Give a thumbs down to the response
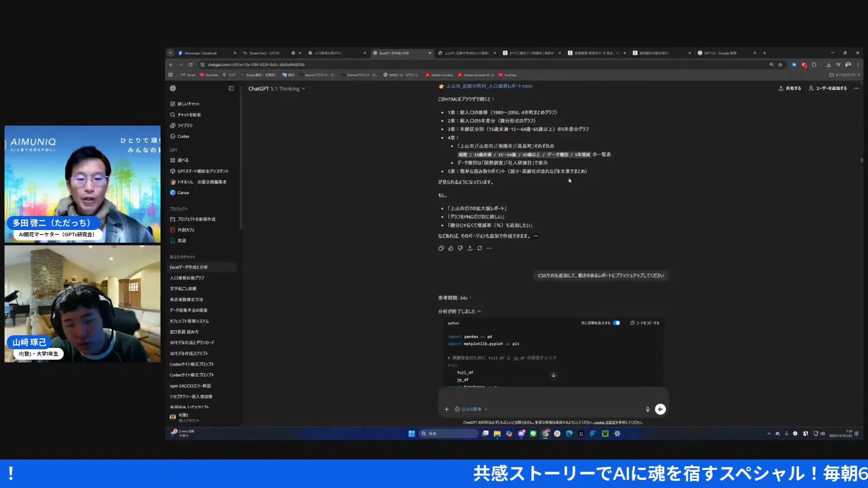The width and height of the screenshot is (868, 488). tap(460, 248)
